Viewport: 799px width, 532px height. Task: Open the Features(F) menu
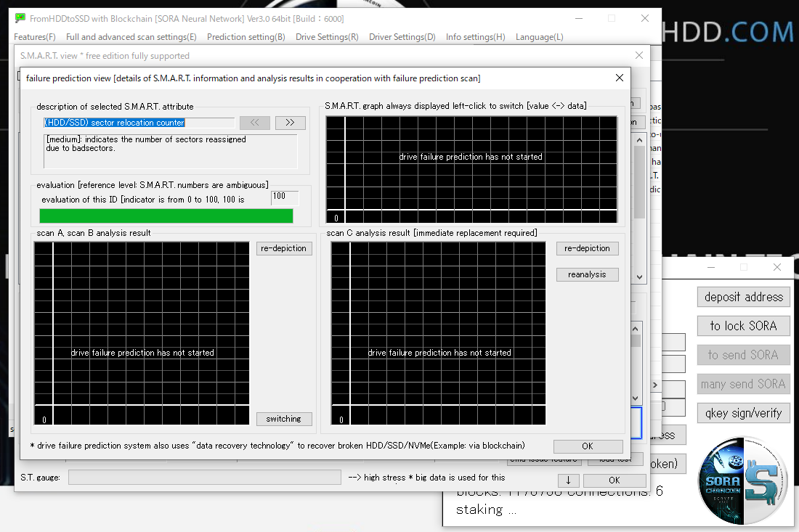pyautogui.click(x=35, y=37)
